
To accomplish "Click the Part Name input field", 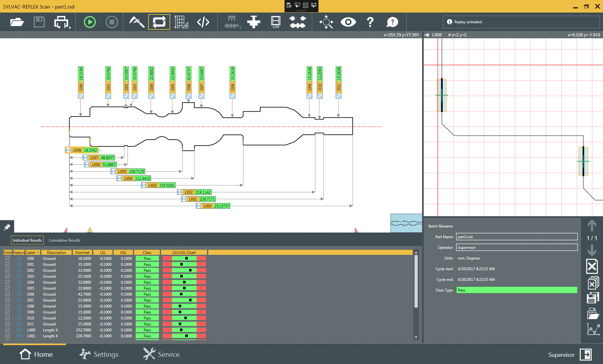I will (x=517, y=237).
